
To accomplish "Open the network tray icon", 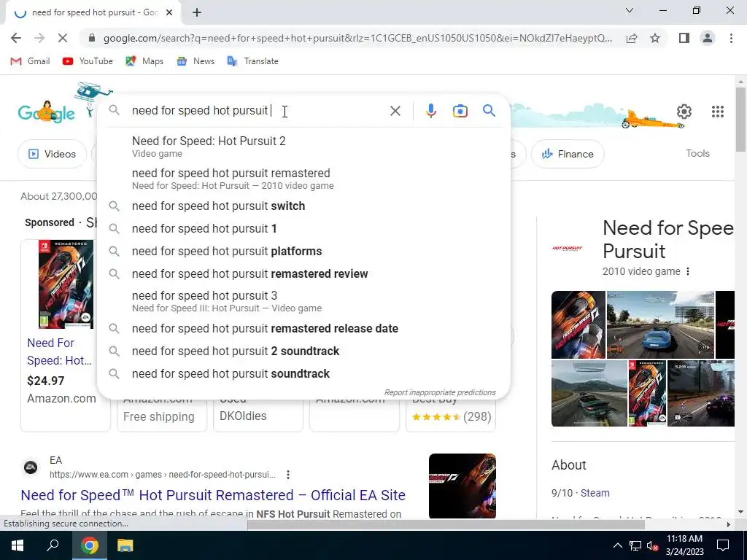I will click(635, 545).
